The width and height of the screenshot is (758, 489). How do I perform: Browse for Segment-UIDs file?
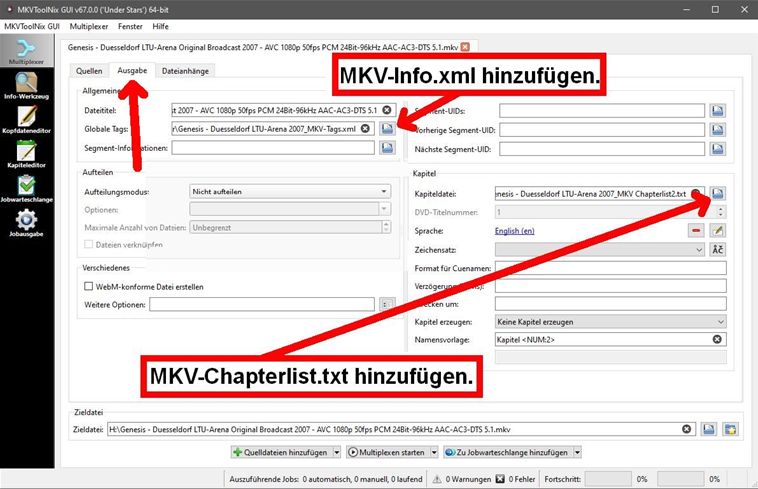[718, 111]
